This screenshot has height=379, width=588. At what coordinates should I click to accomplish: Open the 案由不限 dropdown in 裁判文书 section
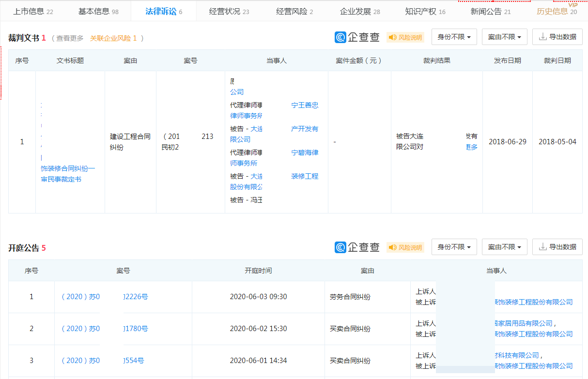pos(504,37)
